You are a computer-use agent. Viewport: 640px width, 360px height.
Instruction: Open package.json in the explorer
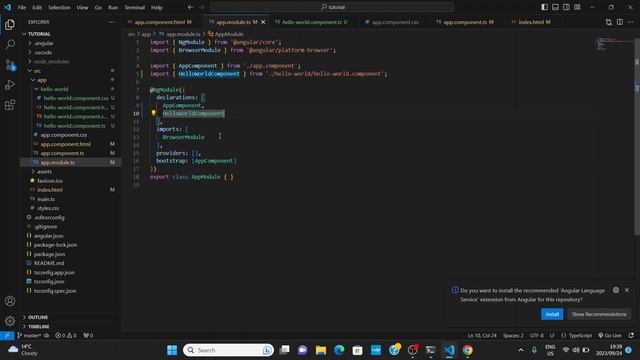pyautogui.click(x=49, y=254)
